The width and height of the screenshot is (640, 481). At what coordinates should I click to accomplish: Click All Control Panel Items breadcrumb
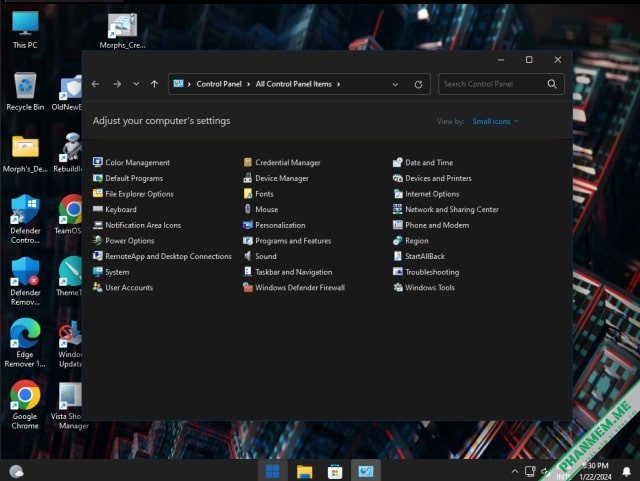coord(293,84)
